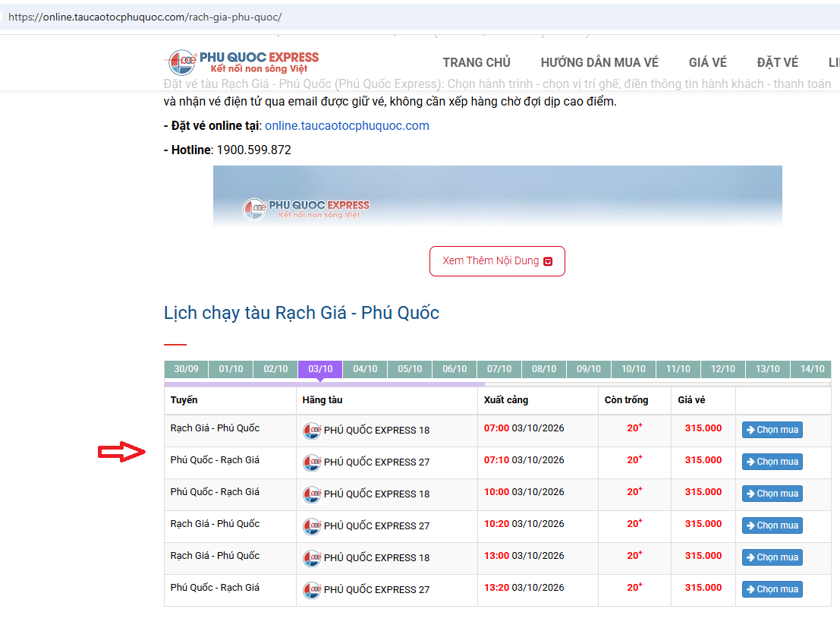Click the ship logo for the 07:10 departure
Image resolution: width=840 pixels, height=628 pixels.
(x=312, y=462)
